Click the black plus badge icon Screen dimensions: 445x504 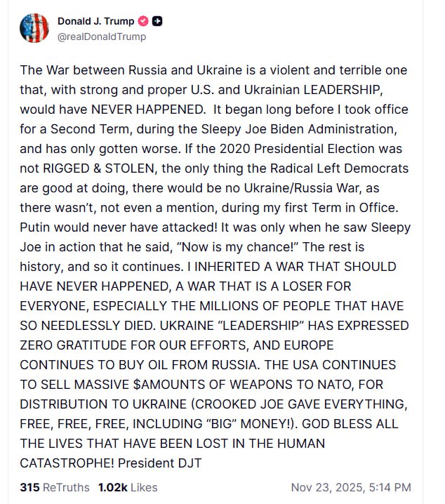158,22
